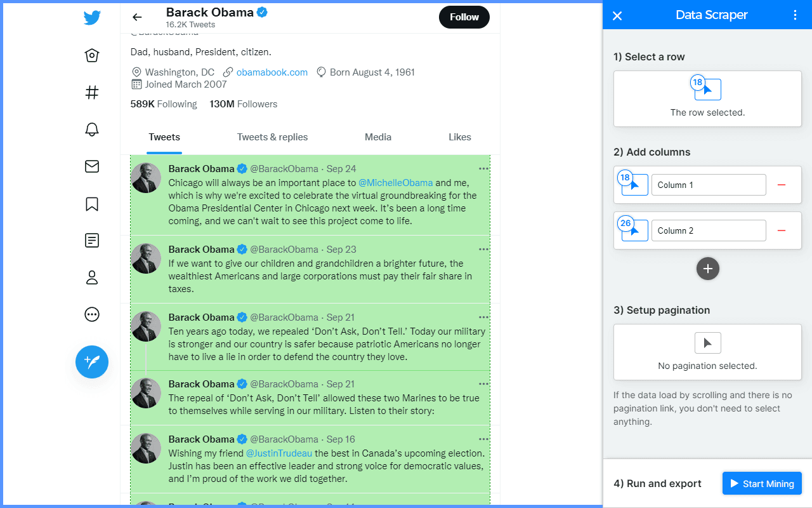Open the Explore hashtag icon

[92, 93]
